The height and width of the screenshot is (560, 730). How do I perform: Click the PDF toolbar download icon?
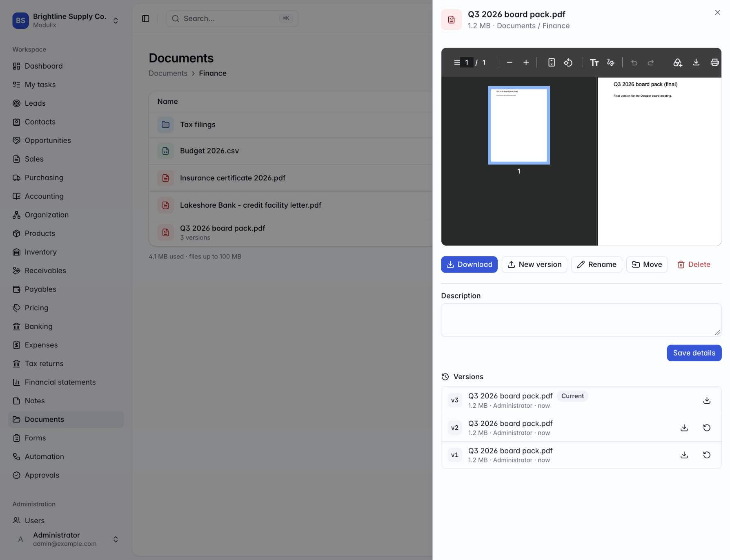(697, 62)
